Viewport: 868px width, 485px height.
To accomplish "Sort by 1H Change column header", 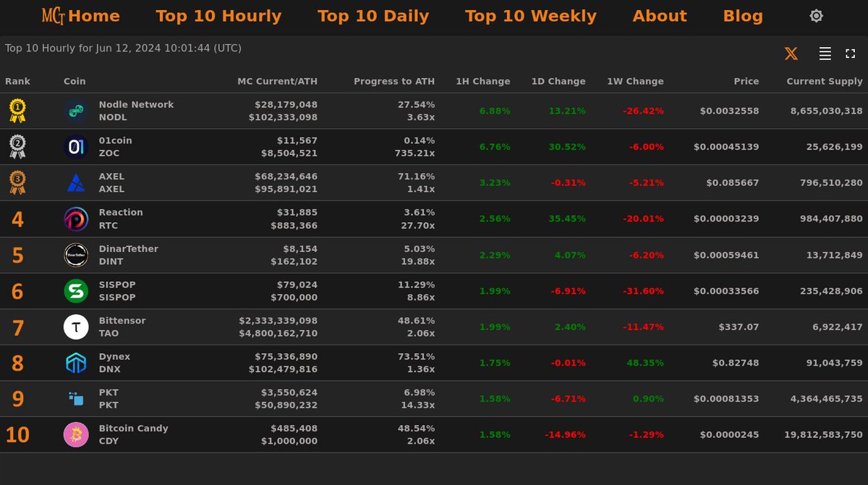I will pyautogui.click(x=483, y=82).
